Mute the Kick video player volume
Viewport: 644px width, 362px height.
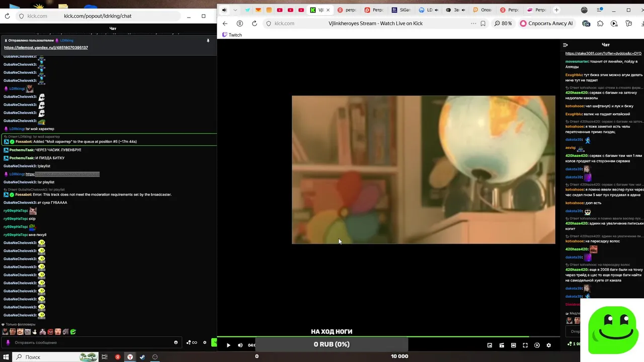pyautogui.click(x=240, y=345)
